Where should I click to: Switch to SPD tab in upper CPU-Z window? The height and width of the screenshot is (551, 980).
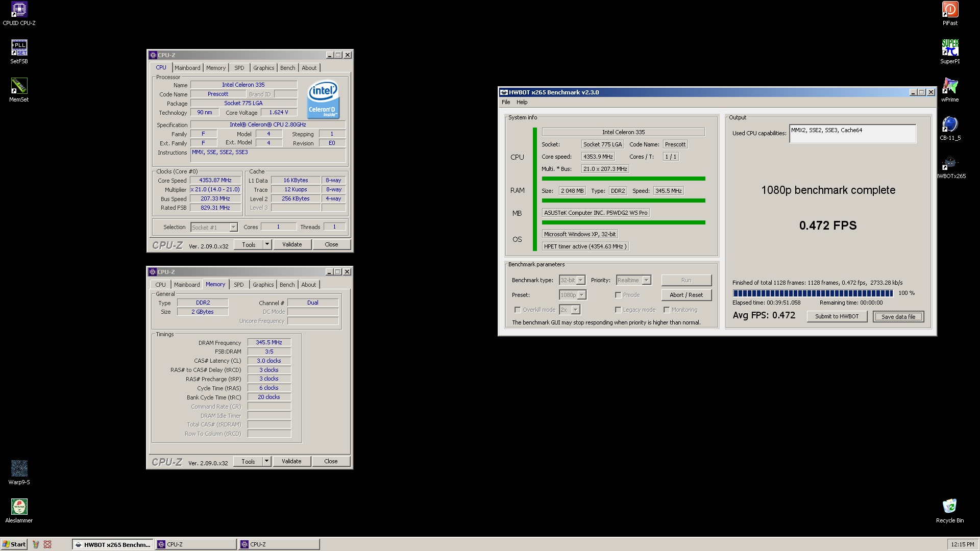click(x=239, y=68)
